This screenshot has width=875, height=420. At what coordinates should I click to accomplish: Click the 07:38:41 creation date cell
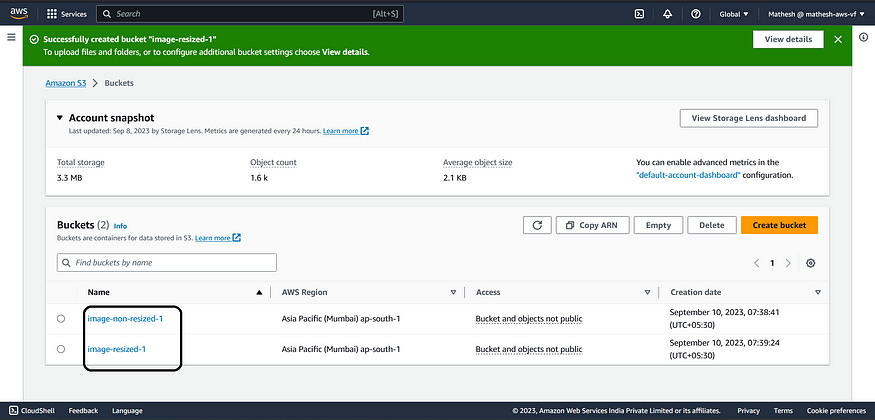724,318
